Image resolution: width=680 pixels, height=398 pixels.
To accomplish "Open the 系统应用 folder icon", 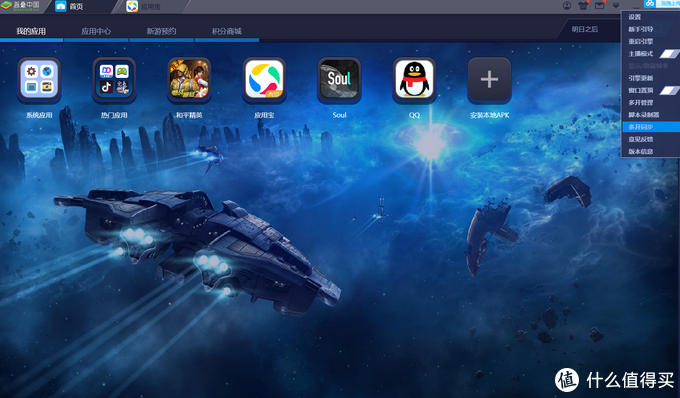I will coord(39,80).
